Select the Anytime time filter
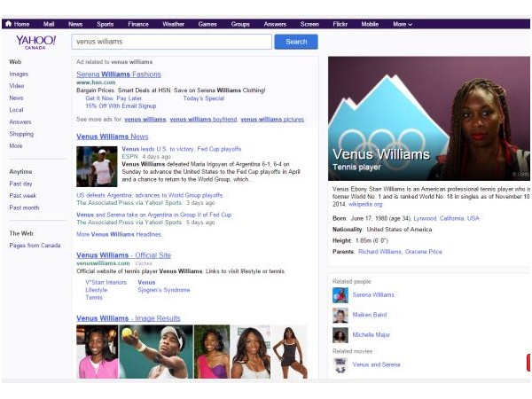The image size is (532, 399). (x=20, y=172)
